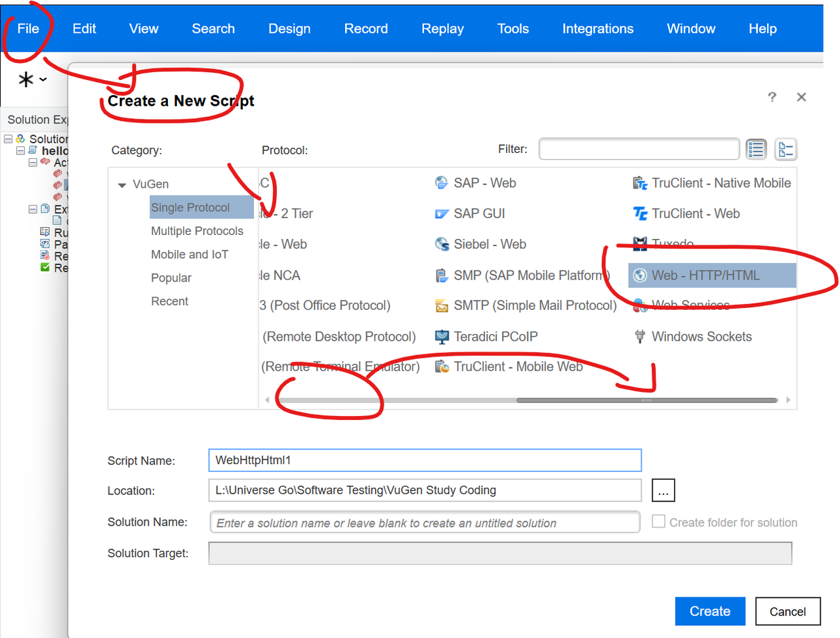Switch protocol view to list mode icon
840x638 pixels.
pos(756,150)
